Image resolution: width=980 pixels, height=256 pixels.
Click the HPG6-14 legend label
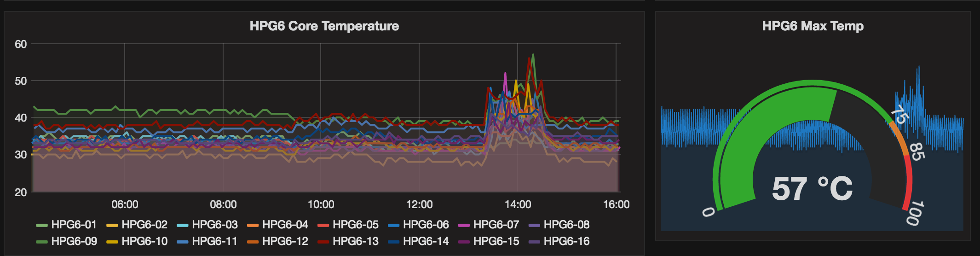click(426, 241)
